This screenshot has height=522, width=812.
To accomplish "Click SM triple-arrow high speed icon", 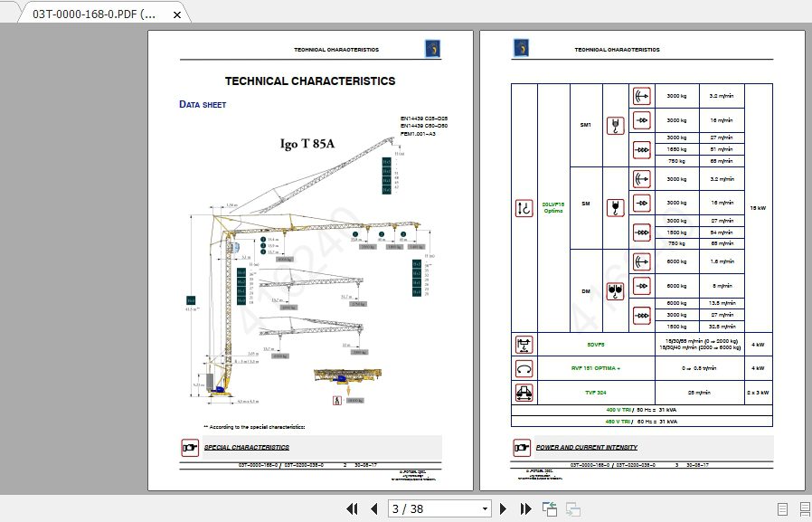I will (x=642, y=232).
